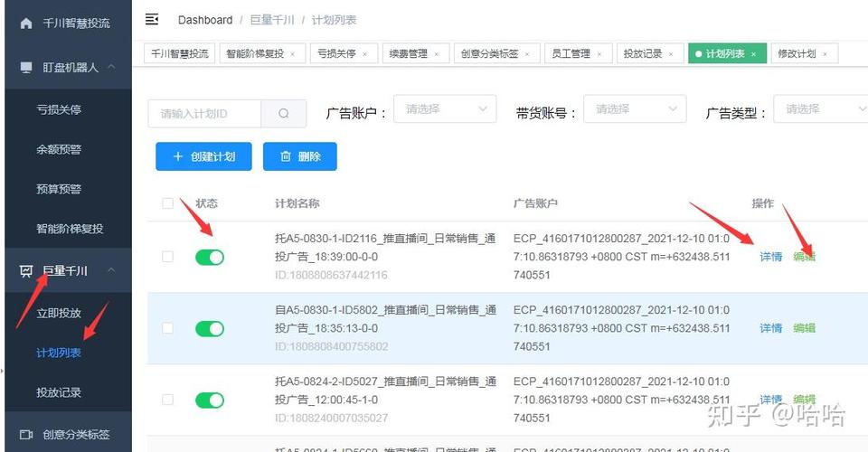The height and width of the screenshot is (452, 868).
Task: Open 智能阶梯复投 in the sidebar
Action: pyautogui.click(x=70, y=229)
